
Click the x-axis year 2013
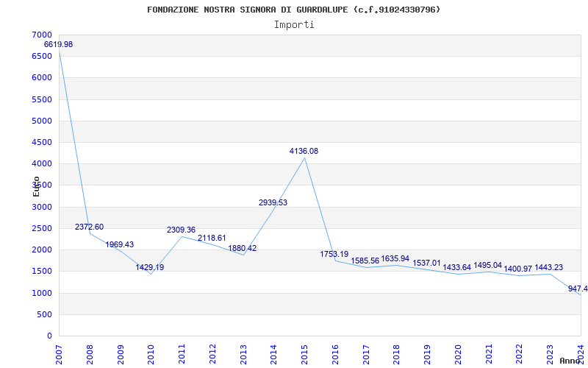(x=243, y=355)
